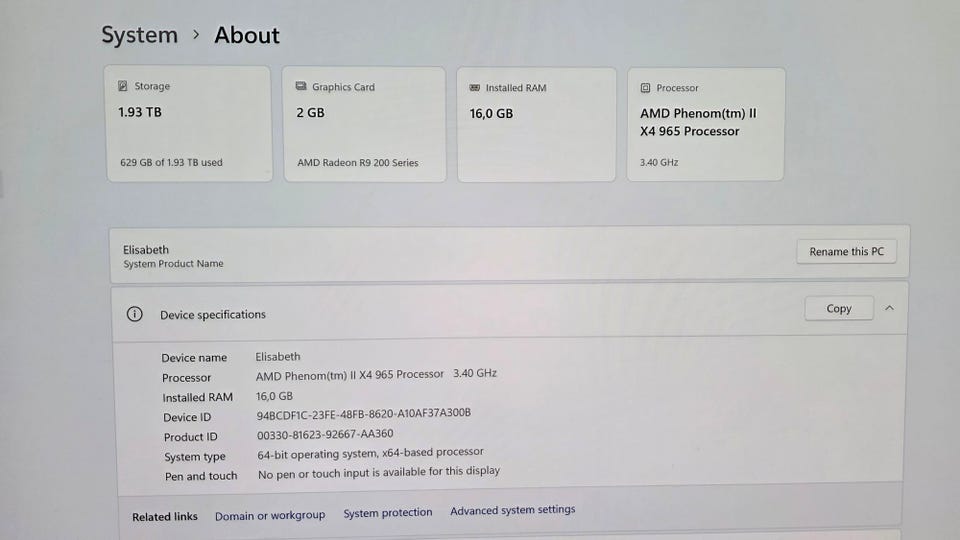The height and width of the screenshot is (540, 960).
Task: Click the breadcrumb chevron separator
Action: click(196, 35)
